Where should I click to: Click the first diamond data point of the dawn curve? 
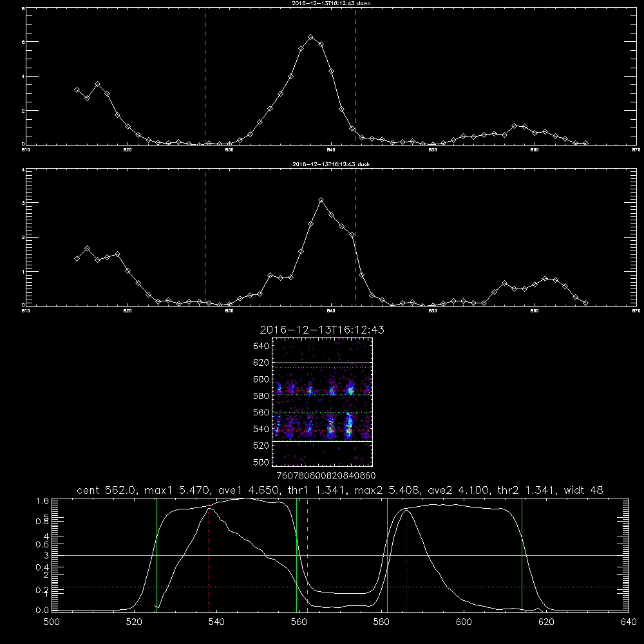[77, 90]
